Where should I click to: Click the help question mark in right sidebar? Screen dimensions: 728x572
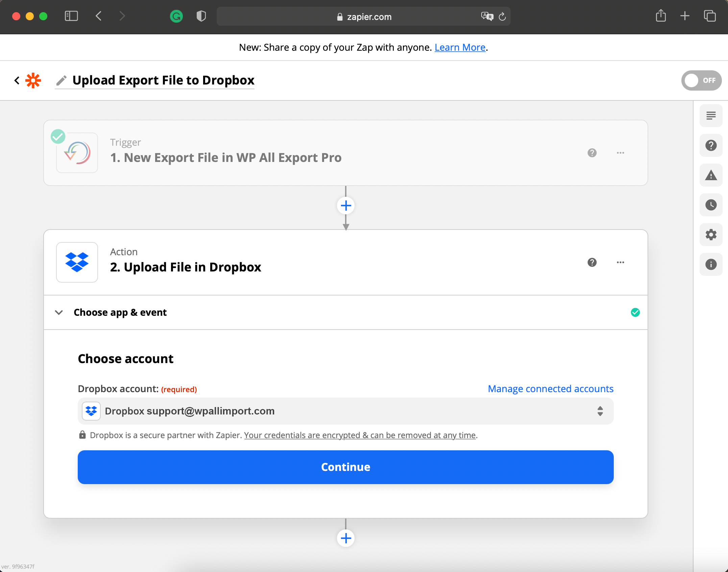point(711,146)
